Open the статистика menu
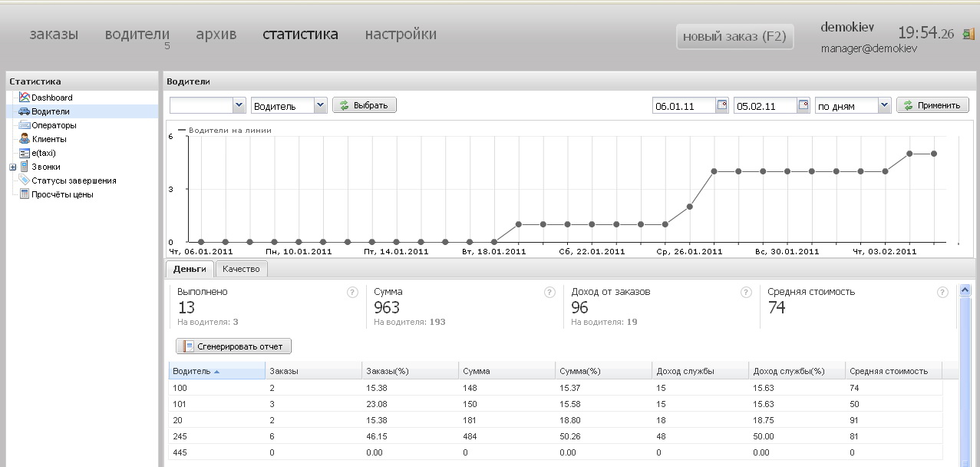The height and width of the screenshot is (467, 980). point(300,34)
